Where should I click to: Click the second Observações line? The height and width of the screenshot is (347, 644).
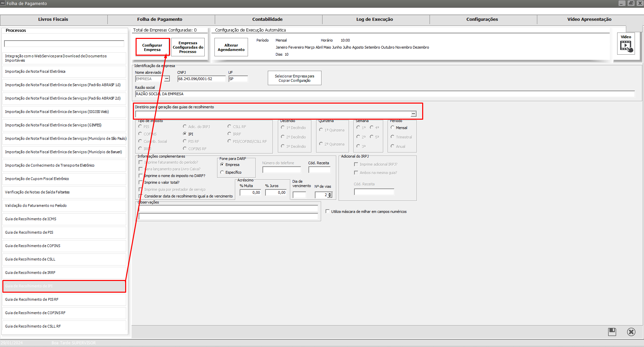(x=228, y=216)
